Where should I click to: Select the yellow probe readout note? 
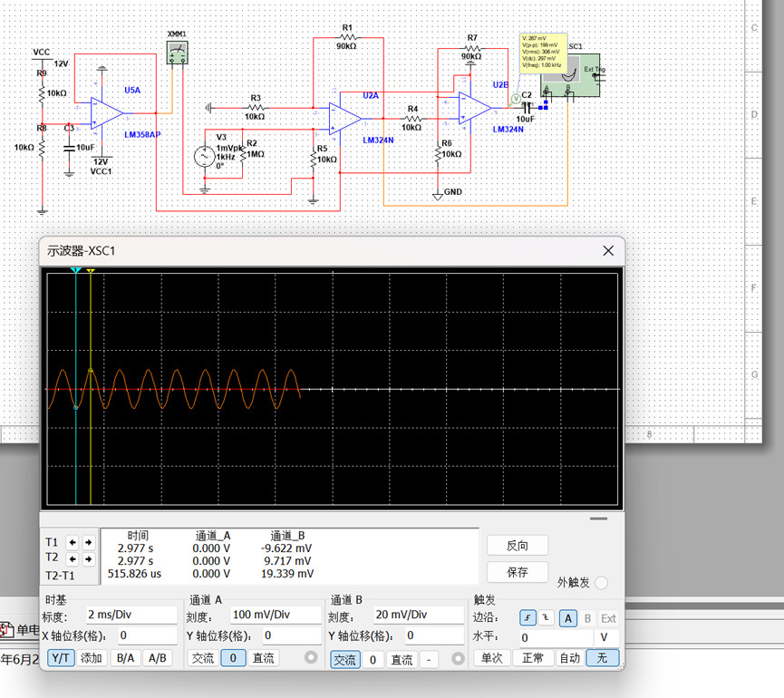click(544, 53)
